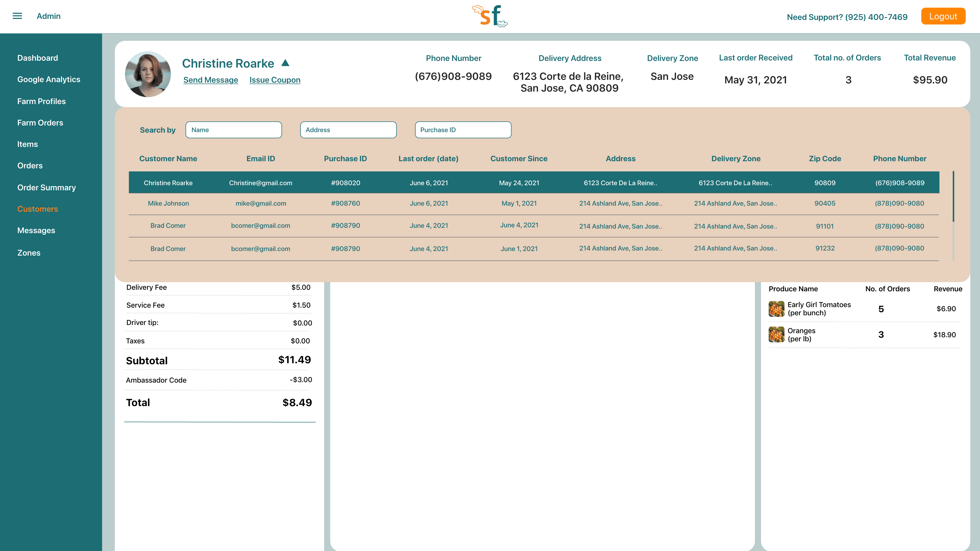Click Christine@gmail.com email cell

(x=261, y=183)
